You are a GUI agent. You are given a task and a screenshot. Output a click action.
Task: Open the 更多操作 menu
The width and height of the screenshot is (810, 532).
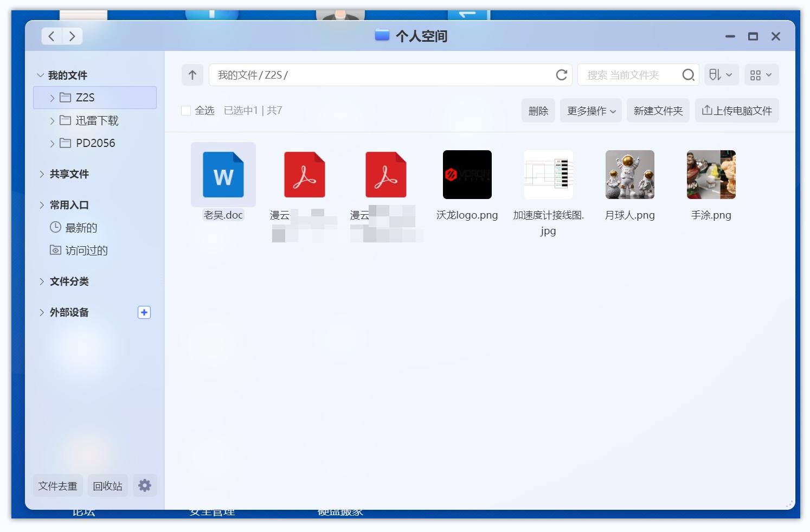click(590, 110)
